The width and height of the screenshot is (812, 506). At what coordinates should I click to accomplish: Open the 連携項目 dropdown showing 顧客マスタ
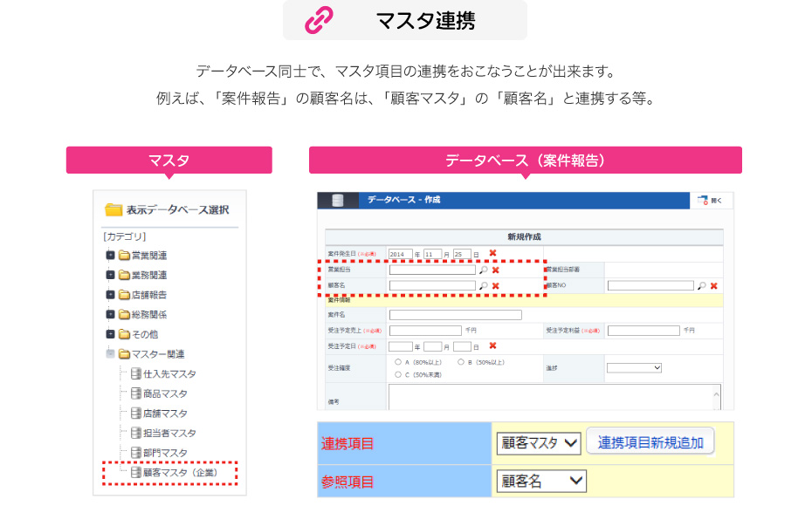coord(539,443)
